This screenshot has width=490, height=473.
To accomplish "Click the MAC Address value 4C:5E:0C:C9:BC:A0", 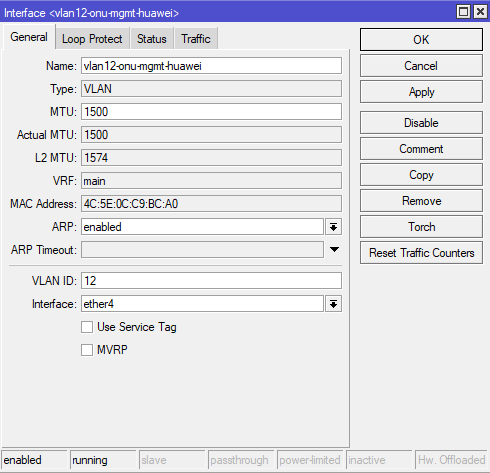I will click(211, 204).
